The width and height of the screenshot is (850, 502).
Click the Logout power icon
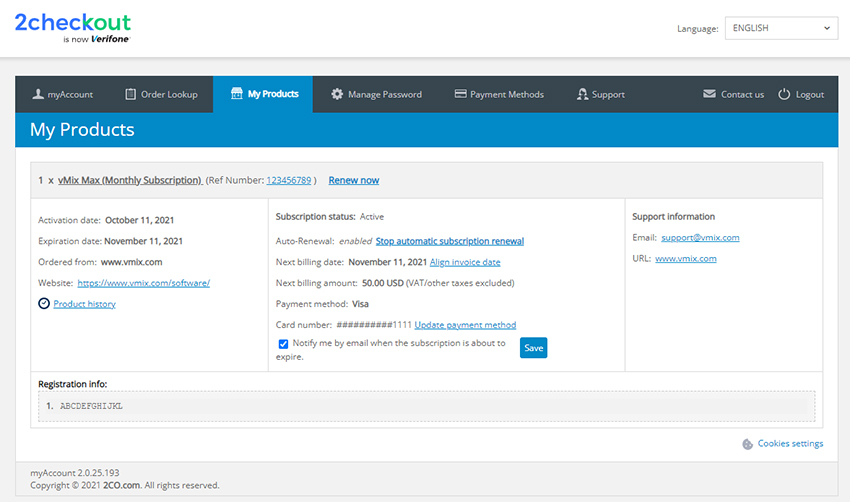(784, 94)
